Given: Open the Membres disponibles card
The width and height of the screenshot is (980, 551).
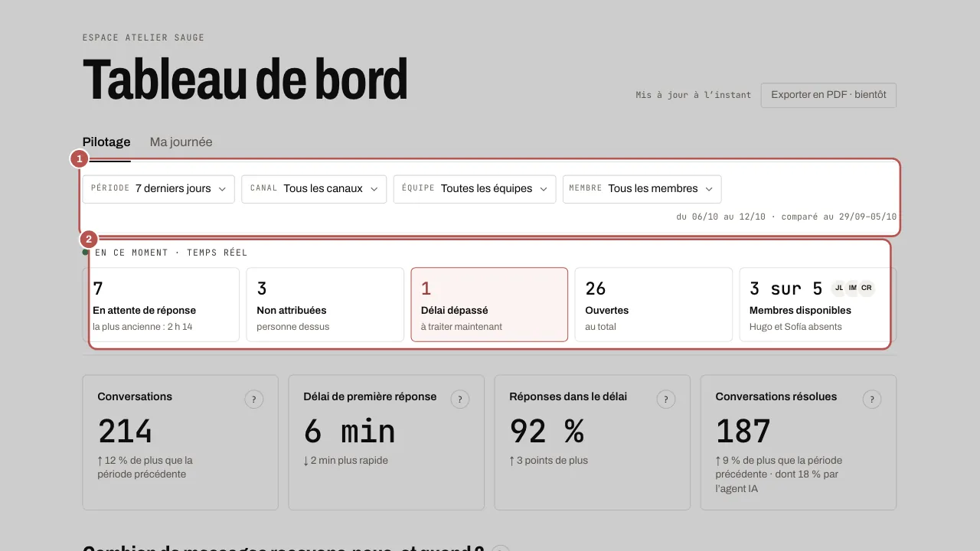Looking at the screenshot, I should click(x=818, y=305).
